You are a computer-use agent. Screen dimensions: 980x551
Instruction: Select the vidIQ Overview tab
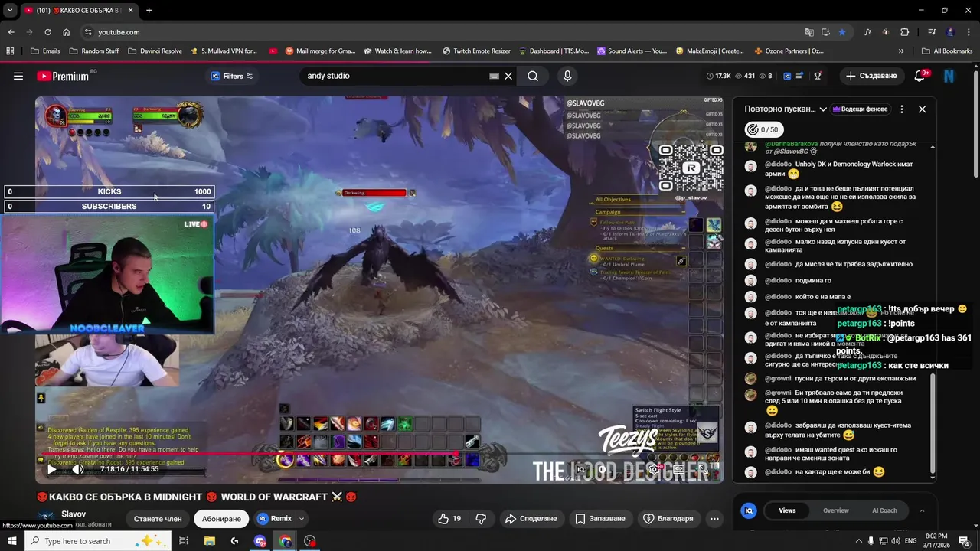(x=836, y=510)
